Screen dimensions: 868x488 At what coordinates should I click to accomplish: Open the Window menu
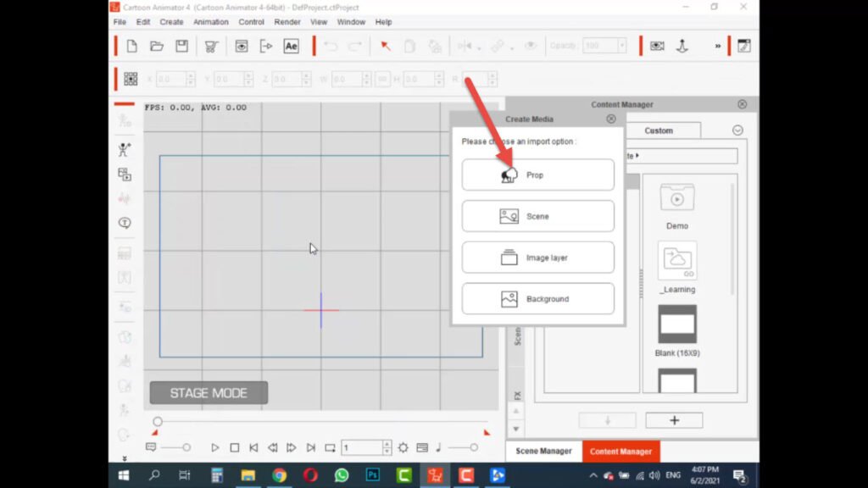tap(351, 22)
